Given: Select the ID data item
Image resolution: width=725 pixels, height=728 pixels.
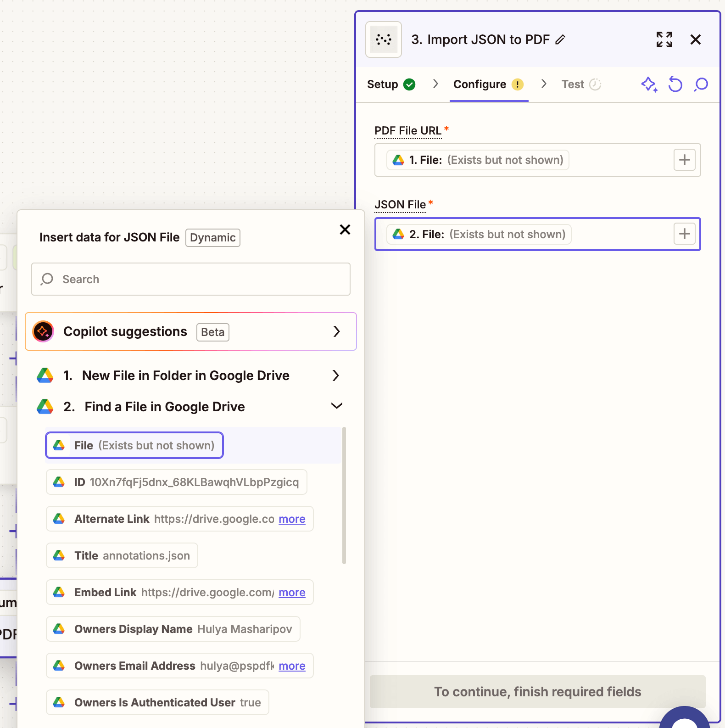Looking at the screenshot, I should [x=176, y=482].
